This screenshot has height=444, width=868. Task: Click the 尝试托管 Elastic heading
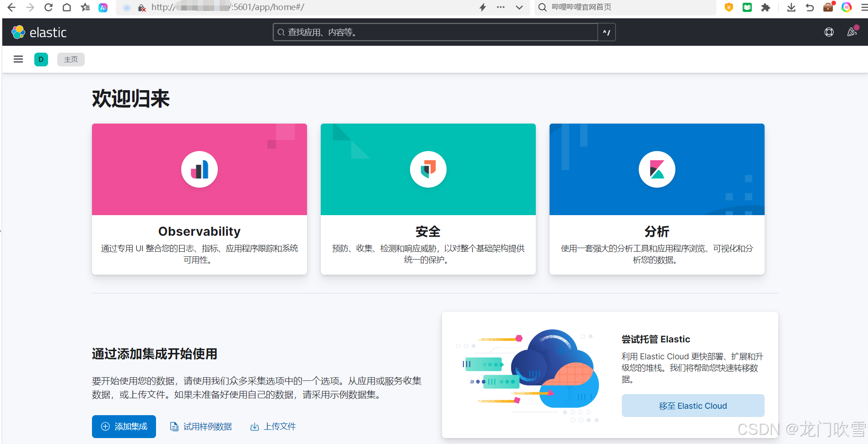pos(656,339)
